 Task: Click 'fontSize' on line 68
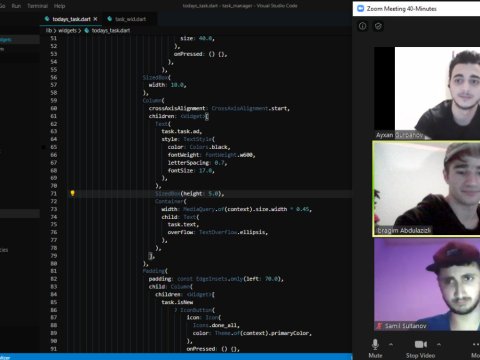(x=180, y=170)
